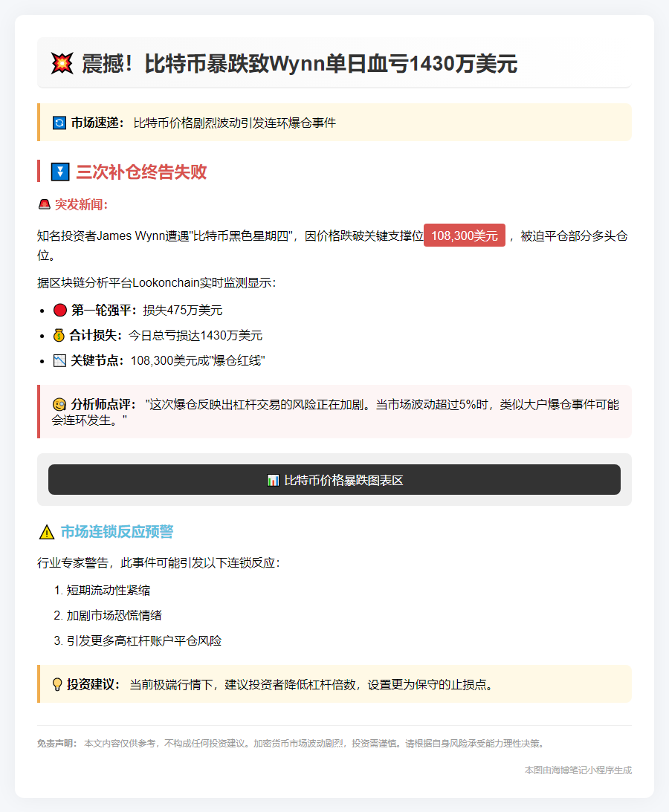Click the name James Wynn in the paragraph
Image resolution: width=669 pixels, height=812 pixels.
[131, 236]
